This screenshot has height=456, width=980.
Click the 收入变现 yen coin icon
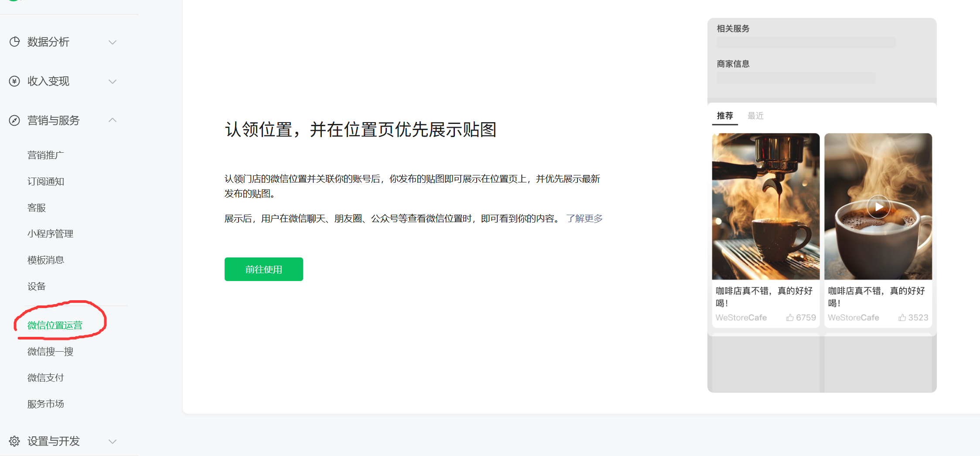[14, 81]
